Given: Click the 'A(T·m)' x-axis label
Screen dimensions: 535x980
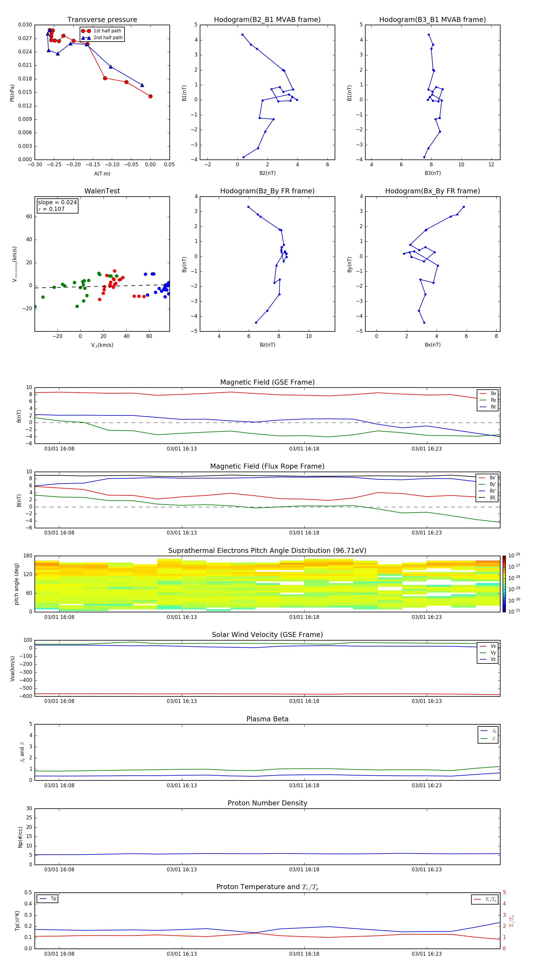Looking at the screenshot, I should point(102,173).
